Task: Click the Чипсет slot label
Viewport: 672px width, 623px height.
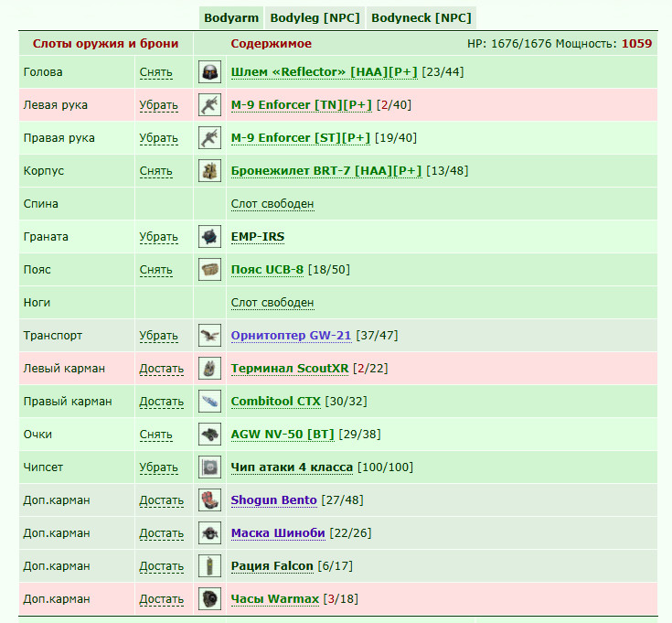Action: pos(43,467)
